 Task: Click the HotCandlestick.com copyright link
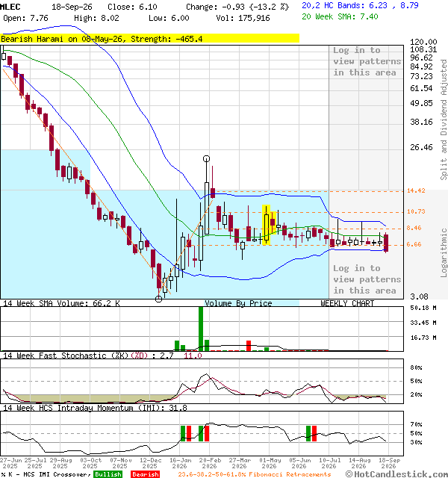(396, 474)
